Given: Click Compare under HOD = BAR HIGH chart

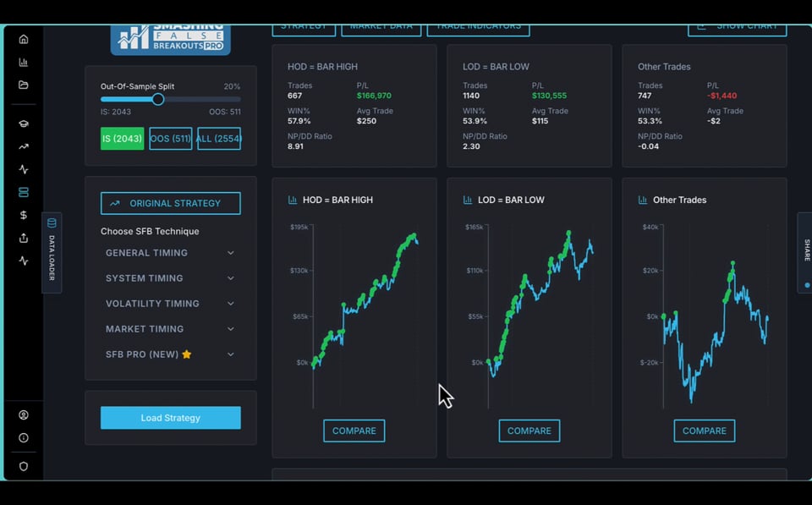Looking at the screenshot, I should click(354, 431).
